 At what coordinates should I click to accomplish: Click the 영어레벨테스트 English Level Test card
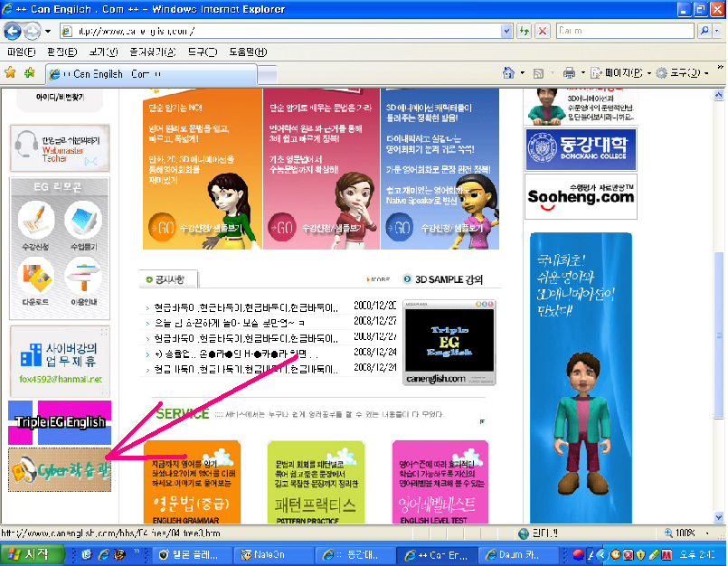pyautogui.click(x=440, y=483)
